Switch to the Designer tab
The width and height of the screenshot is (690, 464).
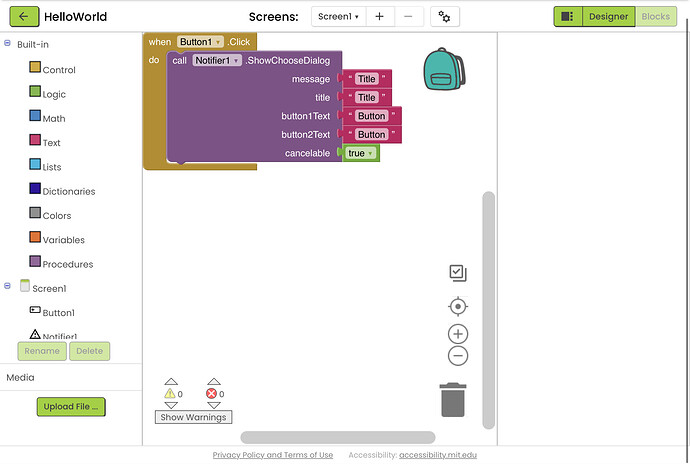[608, 17]
